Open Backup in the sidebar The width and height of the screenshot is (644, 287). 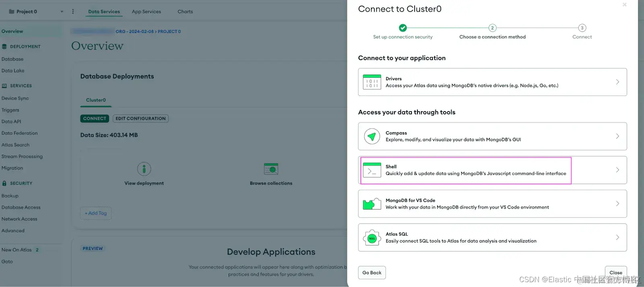click(x=10, y=196)
